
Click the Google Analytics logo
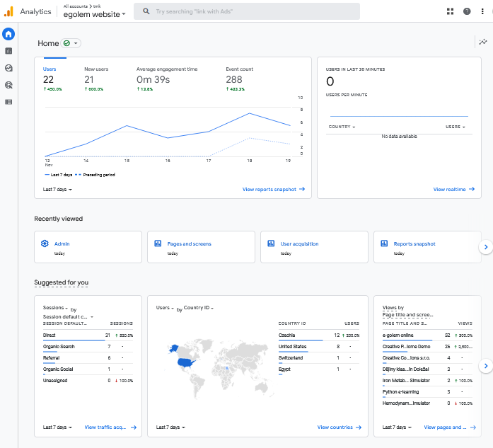pyautogui.click(x=8, y=11)
